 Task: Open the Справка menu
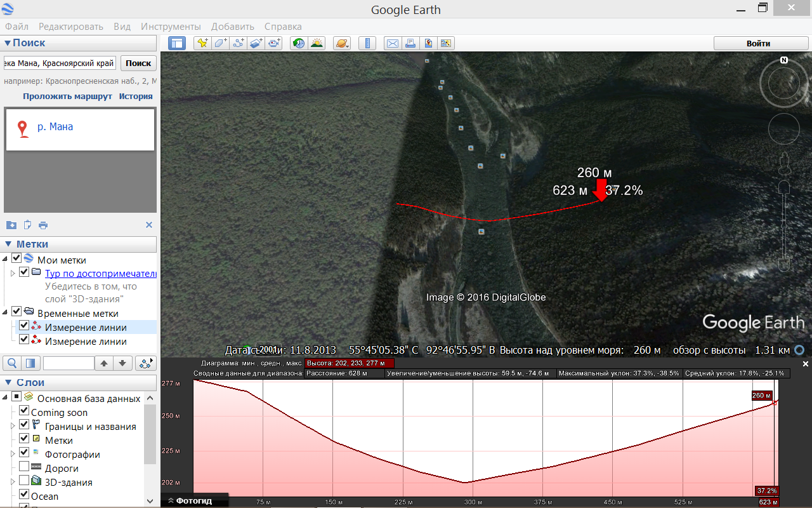pyautogui.click(x=283, y=27)
